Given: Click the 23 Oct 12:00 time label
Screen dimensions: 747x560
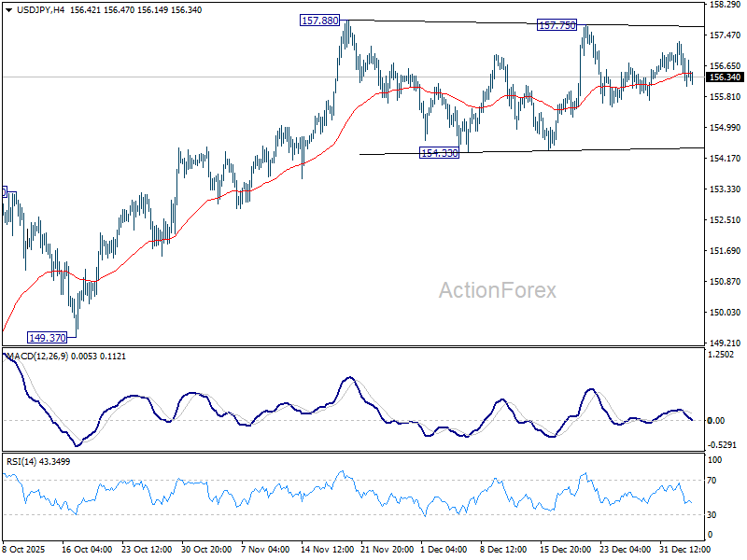Looking at the screenshot, I should (147, 549).
